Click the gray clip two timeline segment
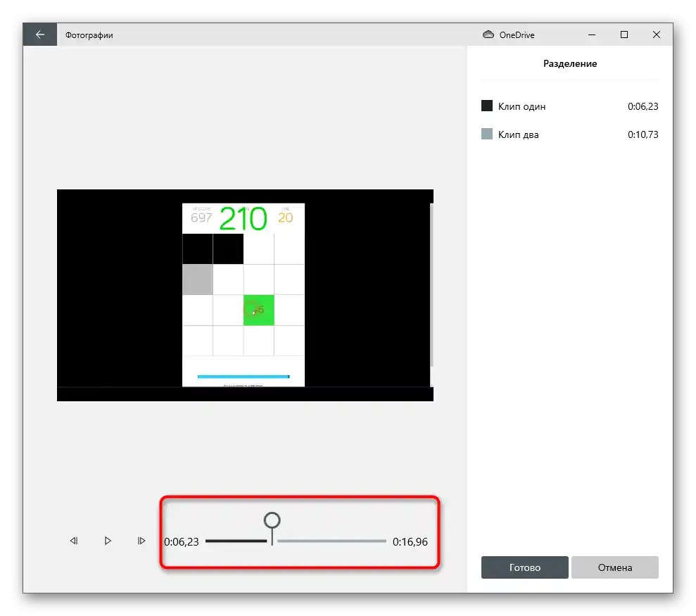 click(331, 541)
